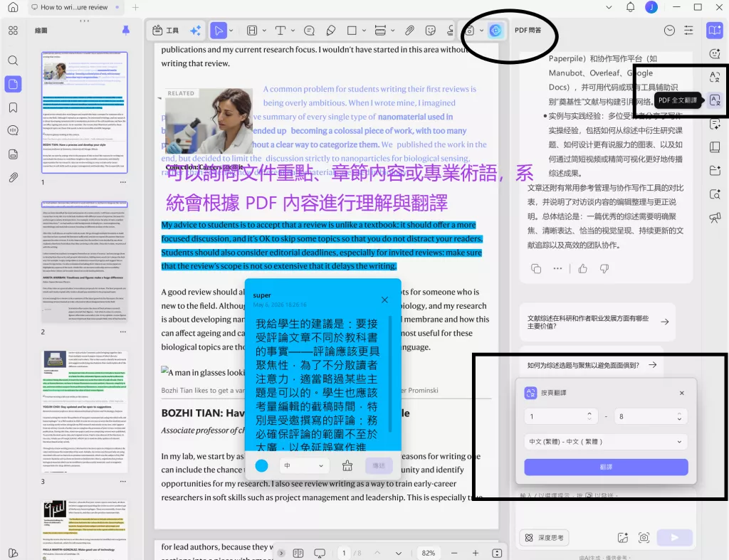This screenshot has height=560, width=729.
Task: Open options for page 1 thumbnail
Action: [122, 182]
